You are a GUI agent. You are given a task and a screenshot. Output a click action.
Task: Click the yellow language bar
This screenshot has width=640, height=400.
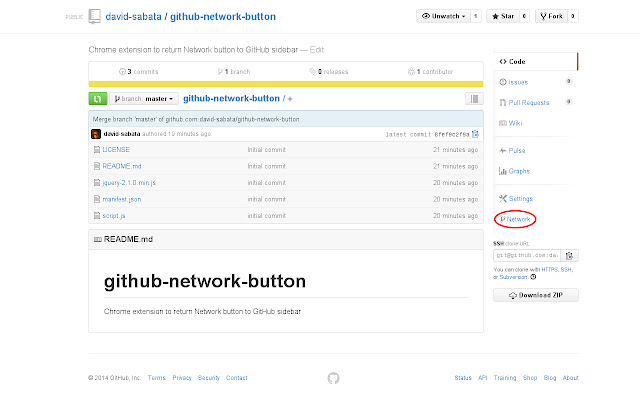point(286,84)
